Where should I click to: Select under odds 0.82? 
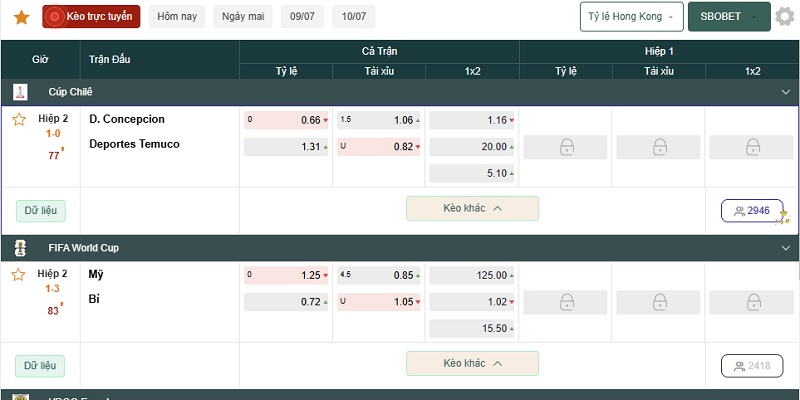click(379, 147)
